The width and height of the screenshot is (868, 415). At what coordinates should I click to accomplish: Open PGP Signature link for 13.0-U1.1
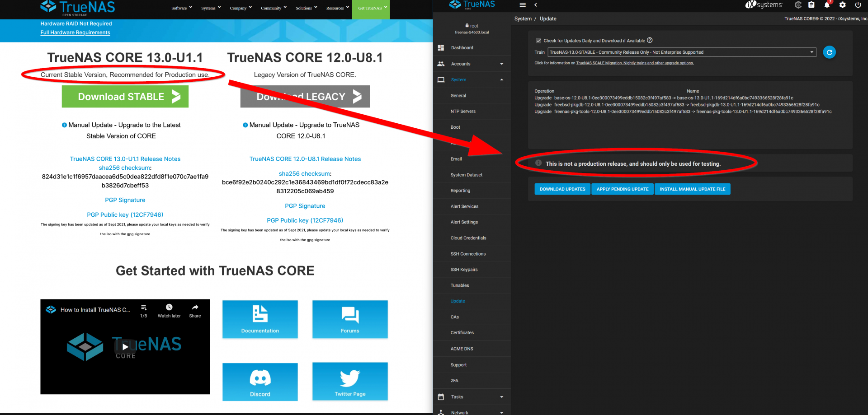125,200
